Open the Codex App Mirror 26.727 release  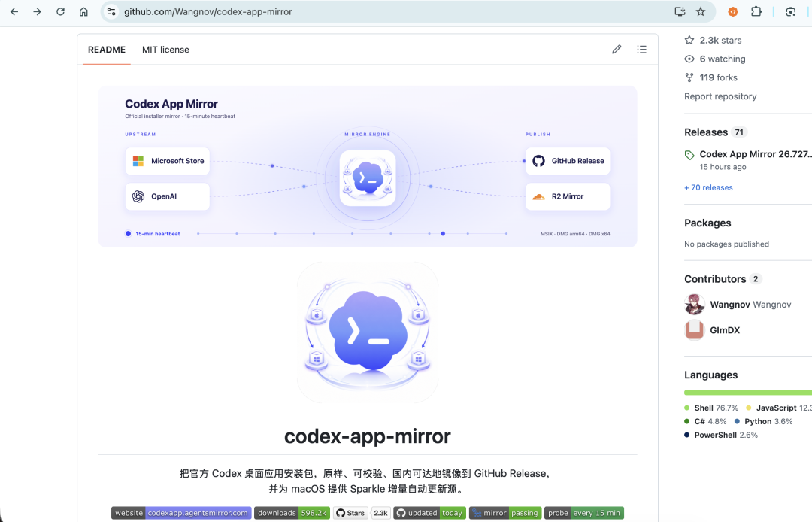coord(756,154)
